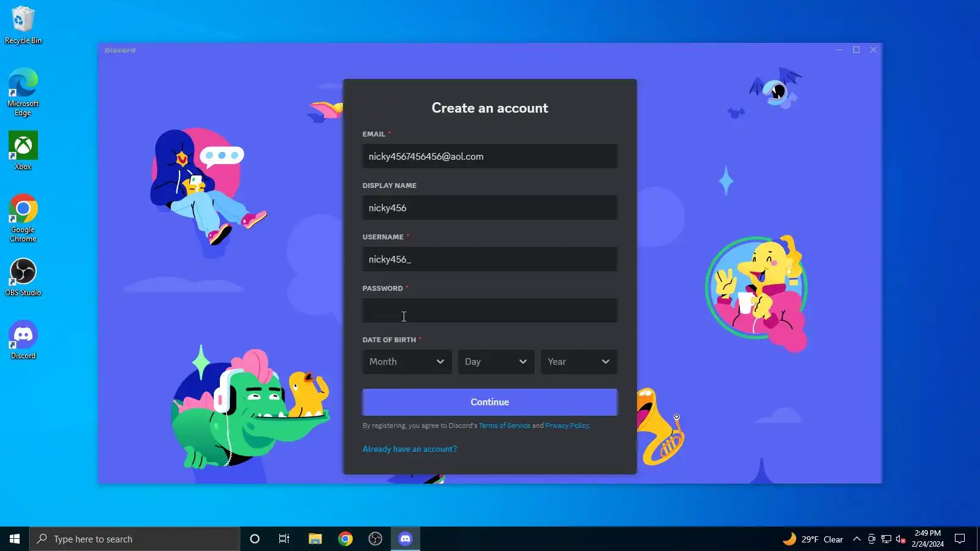Click the Continue button

490,402
